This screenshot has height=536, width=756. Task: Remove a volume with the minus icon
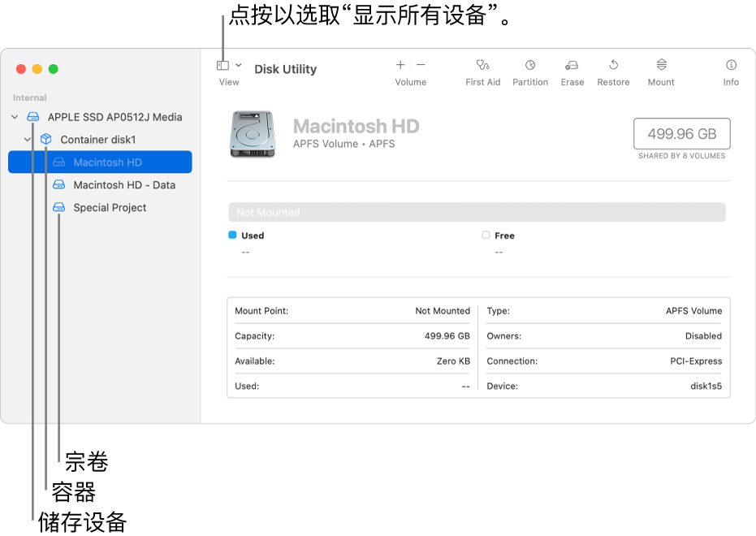pos(421,65)
